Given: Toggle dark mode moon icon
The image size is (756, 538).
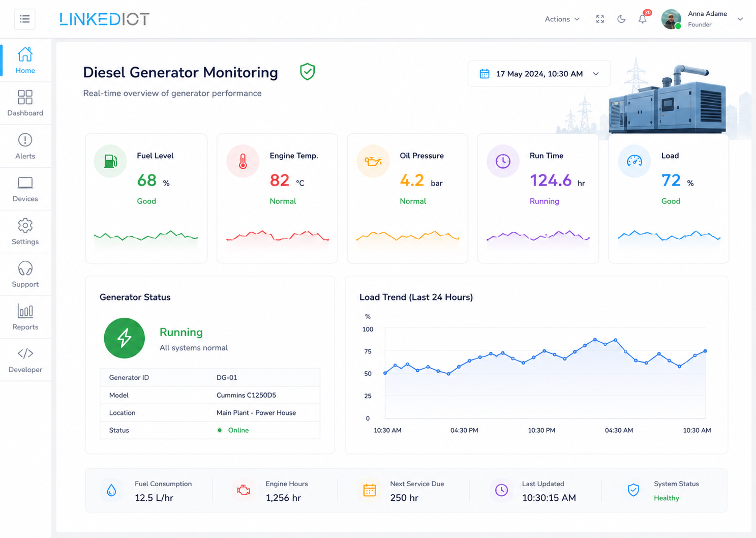Looking at the screenshot, I should click(x=621, y=19).
